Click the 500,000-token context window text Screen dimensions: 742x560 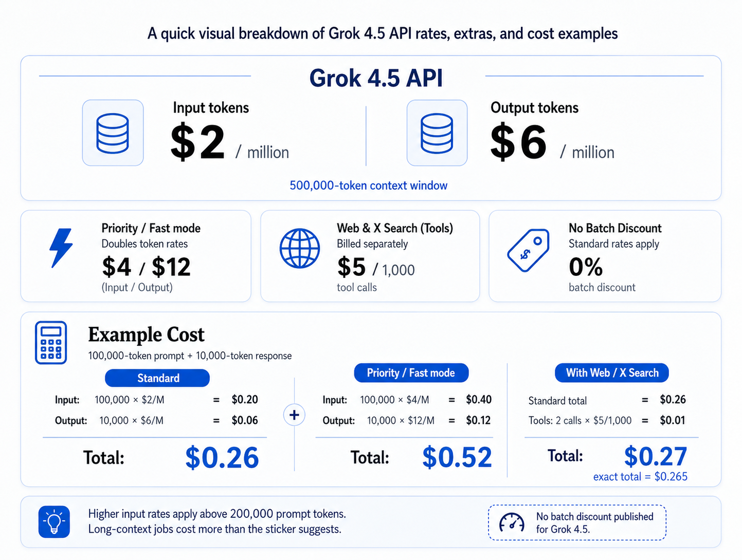click(x=368, y=185)
